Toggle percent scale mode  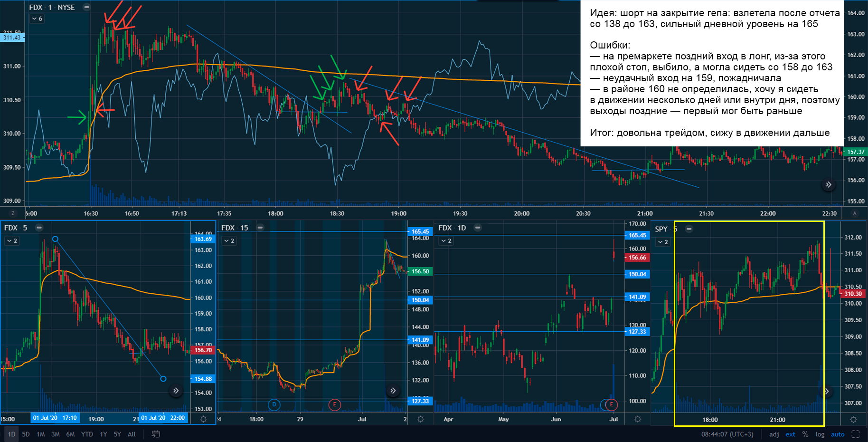click(805, 434)
